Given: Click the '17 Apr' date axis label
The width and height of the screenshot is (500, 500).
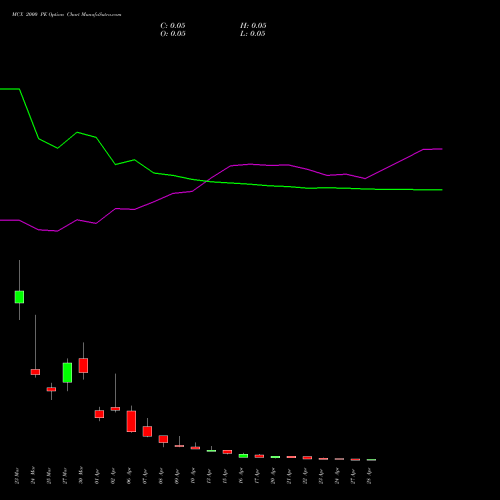Looking at the screenshot, I should point(257,476).
